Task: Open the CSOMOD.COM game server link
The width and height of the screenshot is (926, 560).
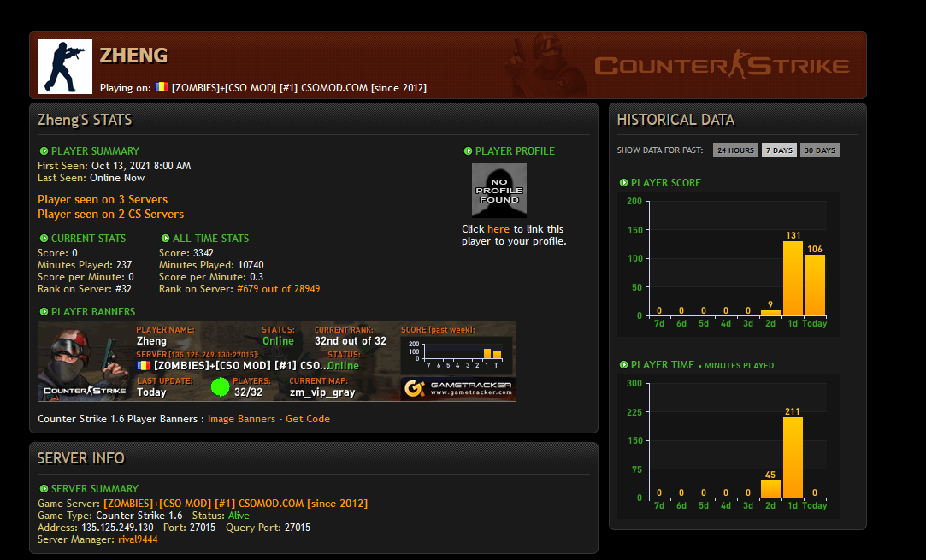Action: pos(235,503)
